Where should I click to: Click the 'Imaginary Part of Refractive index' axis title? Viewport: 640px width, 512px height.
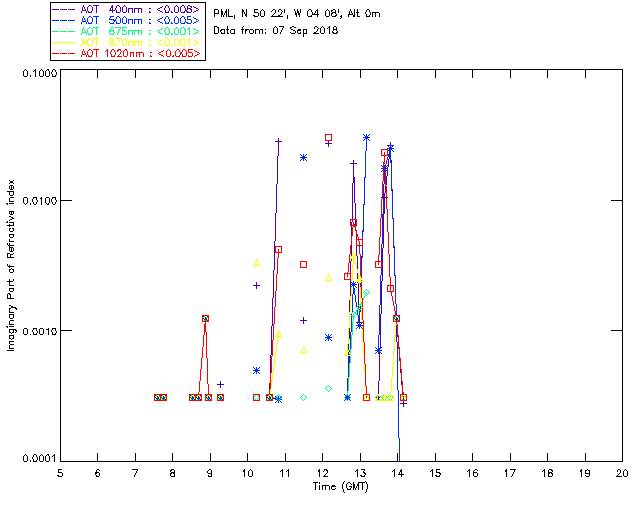point(11,265)
